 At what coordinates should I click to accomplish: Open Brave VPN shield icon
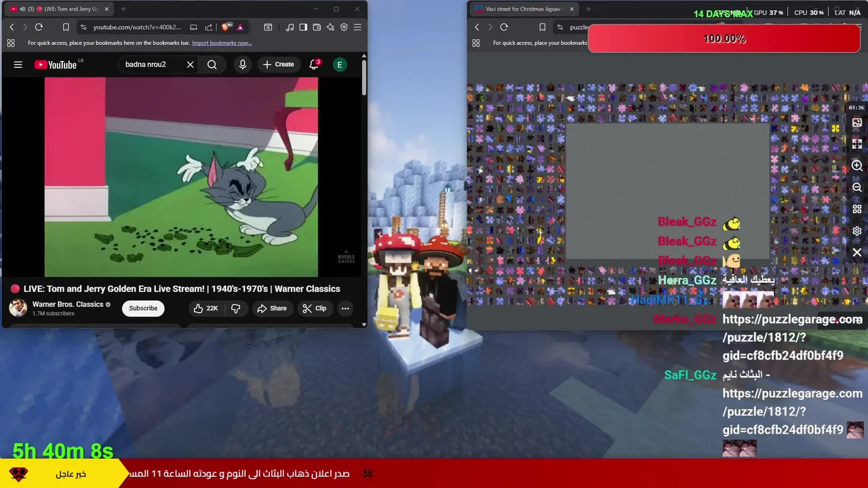click(x=344, y=27)
